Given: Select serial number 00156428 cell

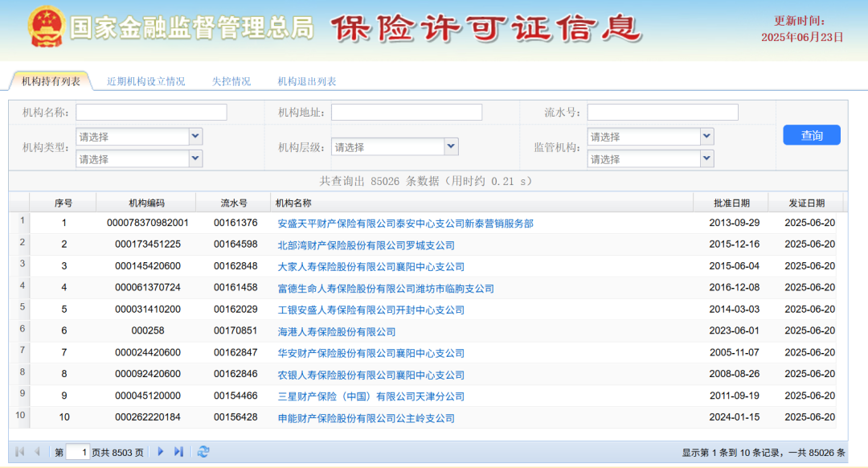Looking at the screenshot, I should (x=235, y=417).
